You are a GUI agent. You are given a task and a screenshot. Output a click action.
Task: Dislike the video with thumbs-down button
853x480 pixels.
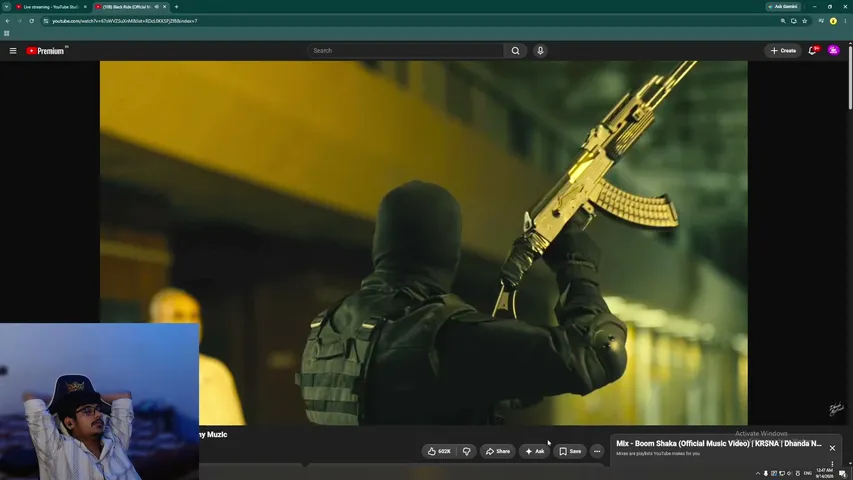click(466, 451)
